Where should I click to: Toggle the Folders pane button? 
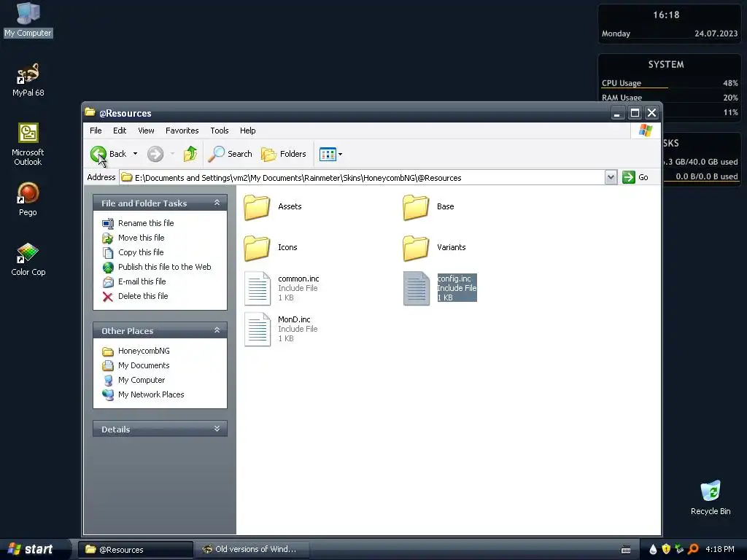click(x=284, y=154)
